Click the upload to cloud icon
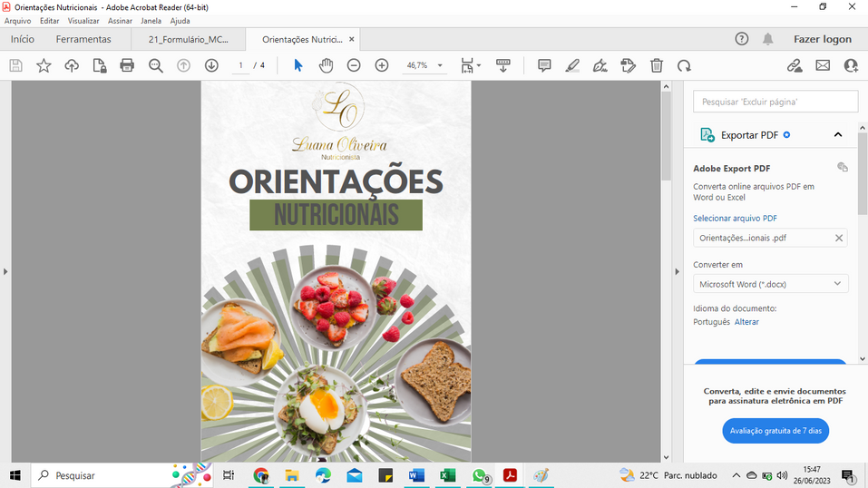868x488 pixels. point(72,65)
